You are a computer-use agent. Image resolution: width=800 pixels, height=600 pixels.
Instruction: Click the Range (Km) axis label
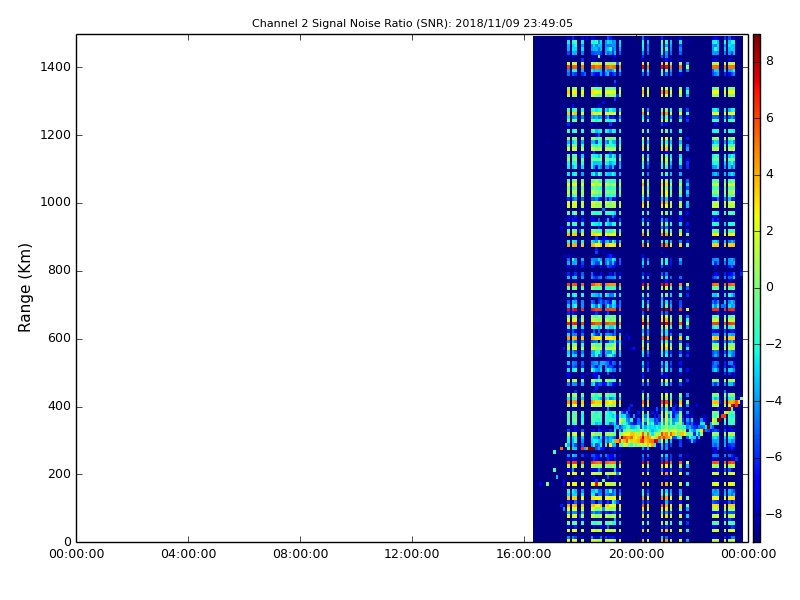(x=24, y=288)
